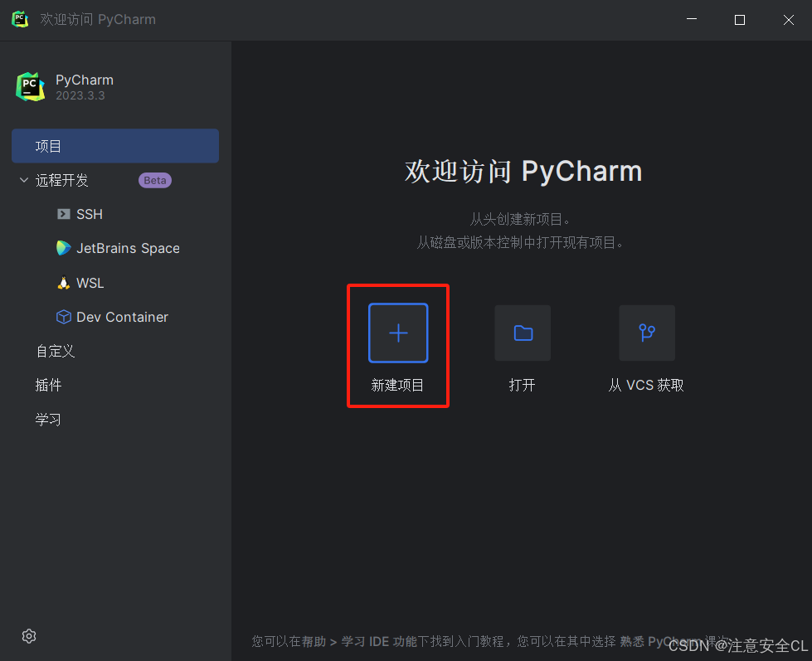Click the Get from VCS branch icon
The width and height of the screenshot is (812, 661).
tap(647, 333)
